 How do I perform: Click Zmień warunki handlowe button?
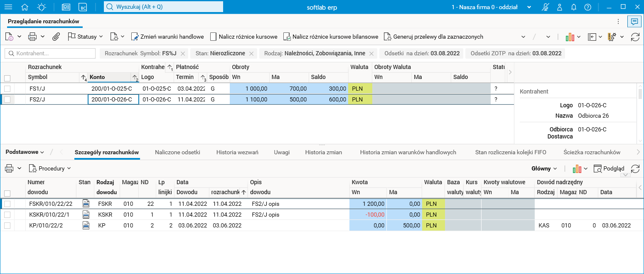tap(167, 37)
